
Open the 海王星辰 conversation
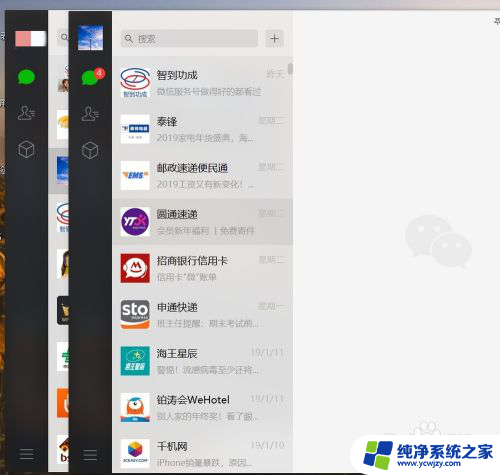pos(202,361)
